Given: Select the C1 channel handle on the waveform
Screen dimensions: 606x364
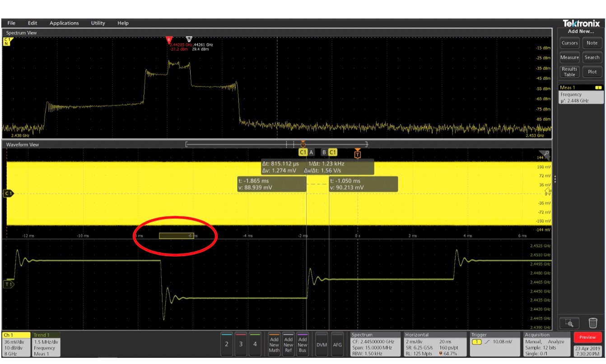Looking at the screenshot, I should 8,193.
